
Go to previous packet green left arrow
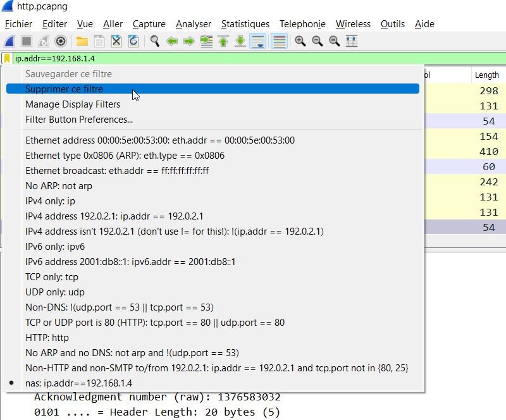point(171,41)
